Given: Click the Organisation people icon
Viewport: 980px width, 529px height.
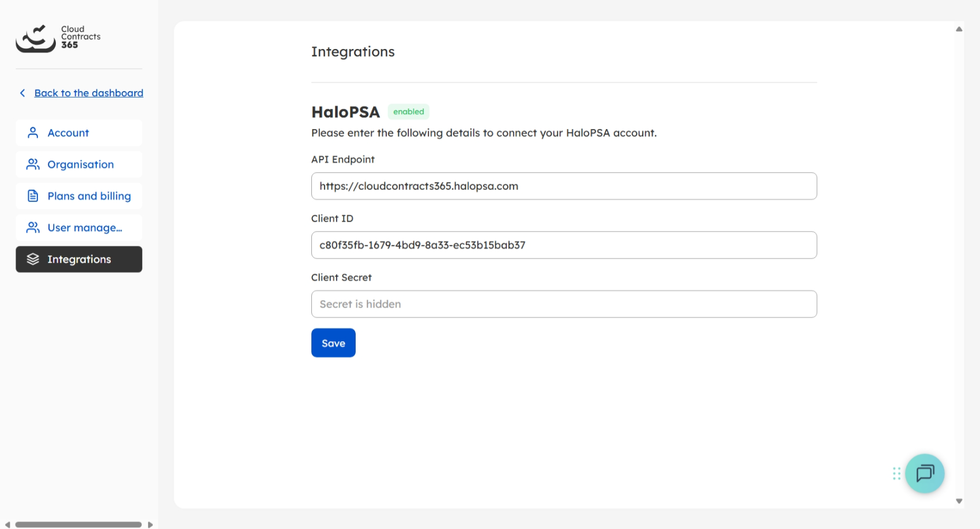Looking at the screenshot, I should click(33, 164).
